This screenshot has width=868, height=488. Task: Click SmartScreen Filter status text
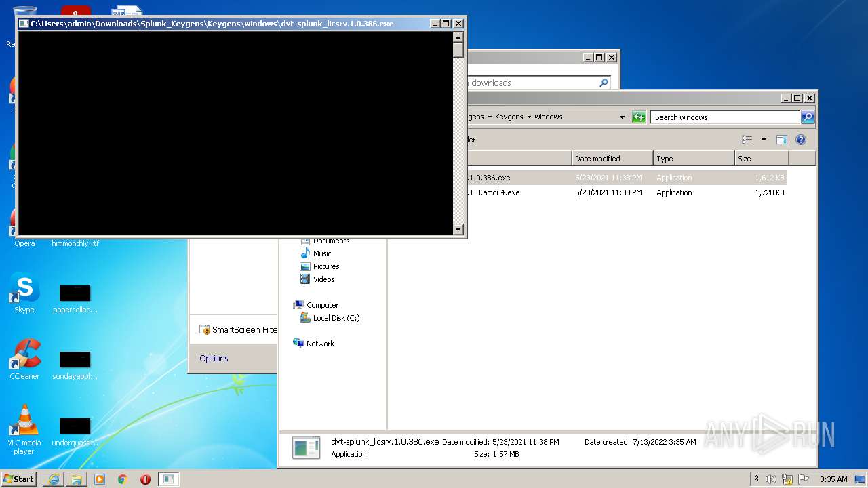pyautogui.click(x=244, y=330)
